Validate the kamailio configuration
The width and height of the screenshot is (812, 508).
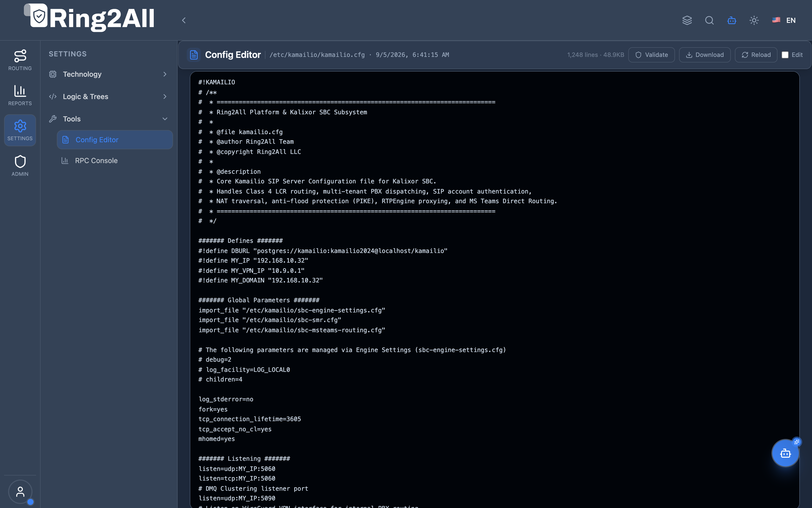click(651, 55)
